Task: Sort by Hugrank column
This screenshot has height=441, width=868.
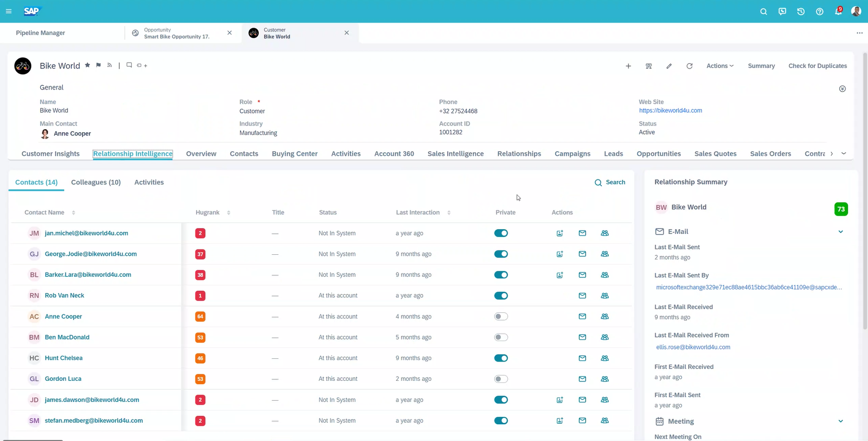Action: 229,212
